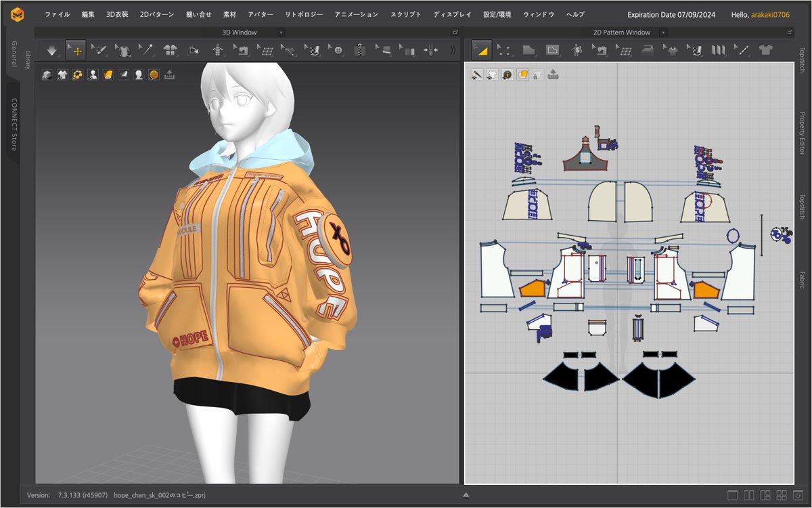Open the ヘルプ menu
812x508 pixels.
(x=575, y=14)
